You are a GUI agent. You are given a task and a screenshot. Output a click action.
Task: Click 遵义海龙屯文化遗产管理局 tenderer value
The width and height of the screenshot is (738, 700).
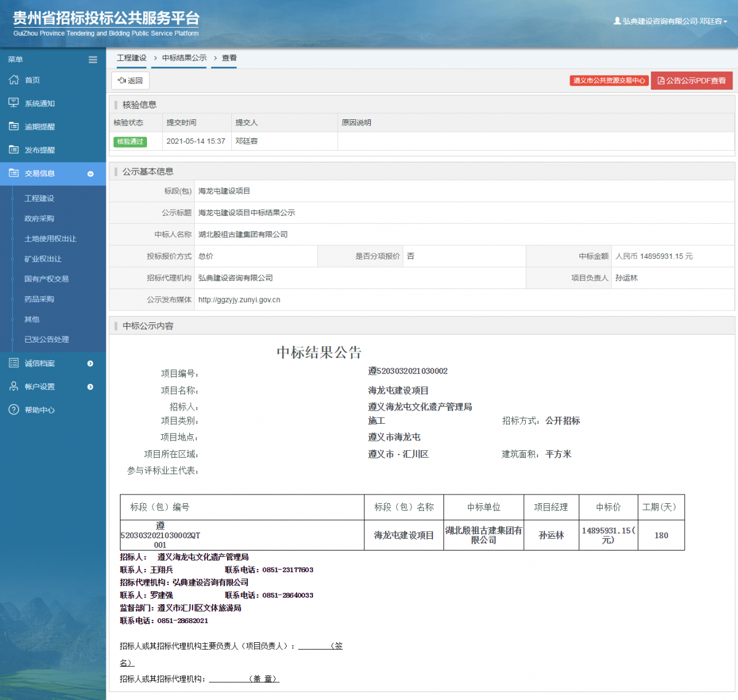coord(420,407)
